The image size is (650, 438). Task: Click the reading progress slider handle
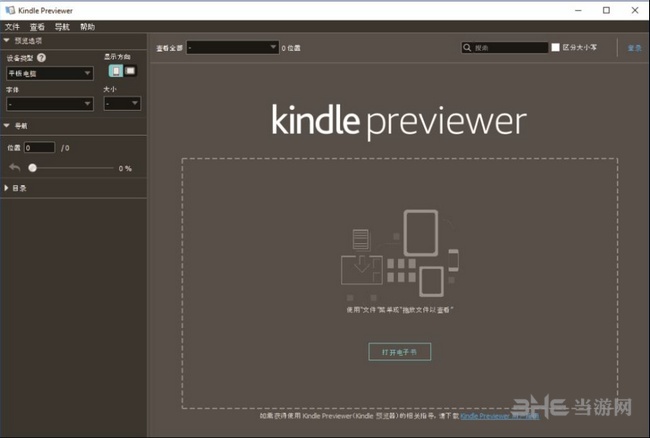tap(32, 168)
